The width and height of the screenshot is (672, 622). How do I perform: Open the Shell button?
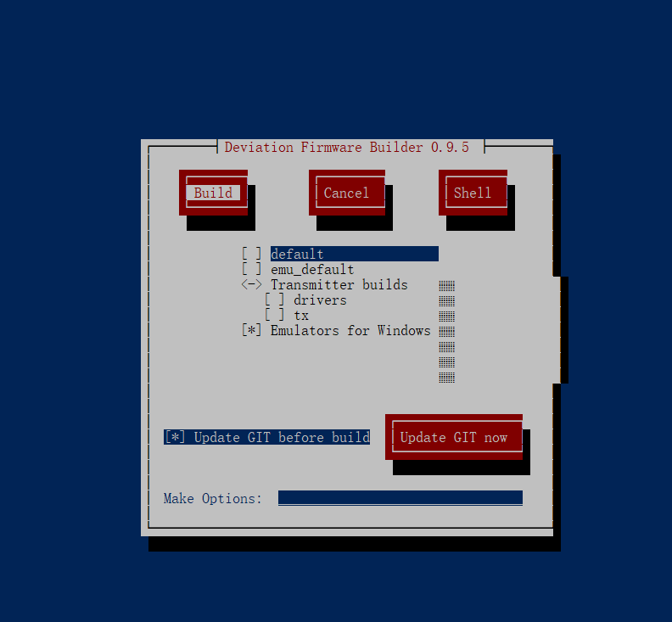473,193
